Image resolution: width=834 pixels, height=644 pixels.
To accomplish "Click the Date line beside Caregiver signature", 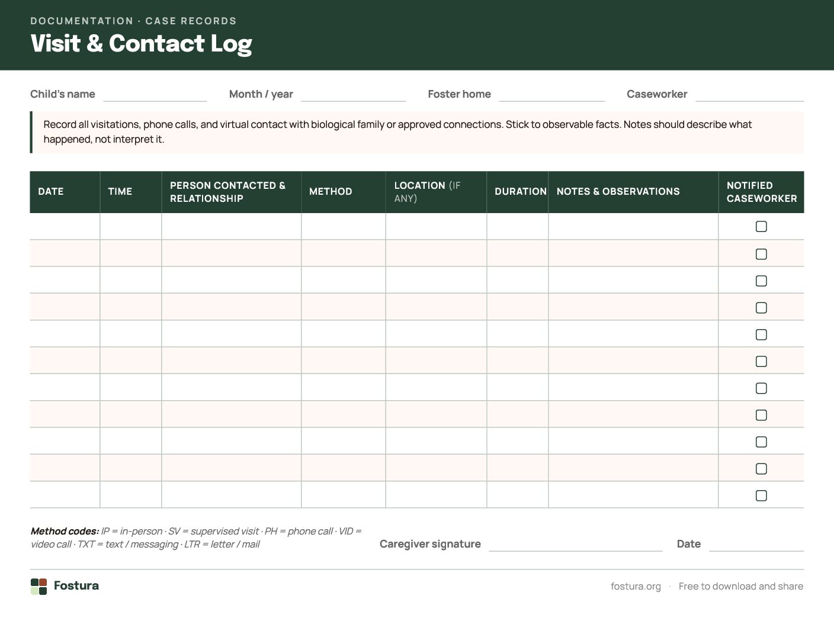I will coord(756,544).
